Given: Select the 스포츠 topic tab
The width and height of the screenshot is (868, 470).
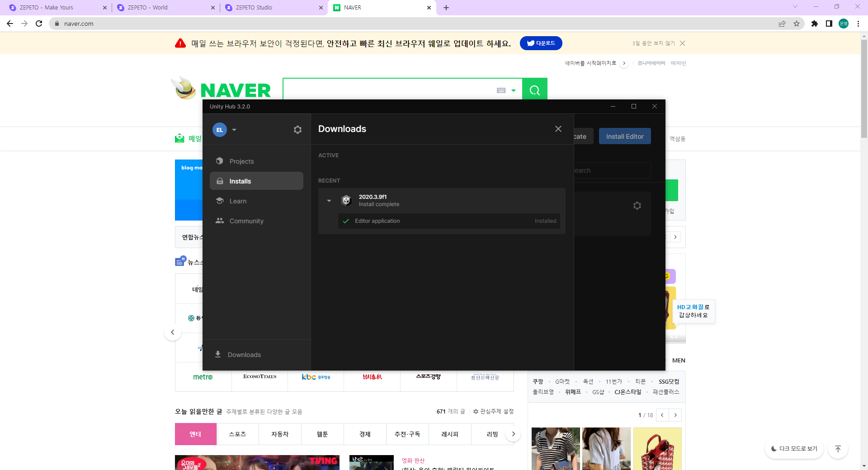Looking at the screenshot, I should 237,434.
